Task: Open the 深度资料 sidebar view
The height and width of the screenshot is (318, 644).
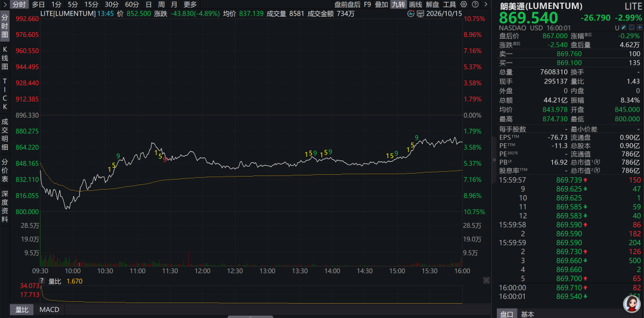Action: click(5, 206)
